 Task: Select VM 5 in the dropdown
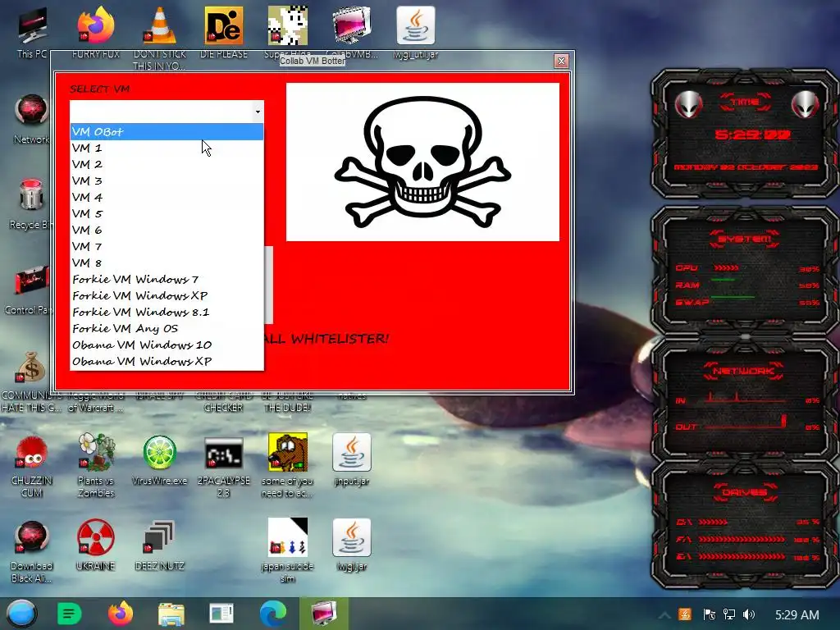pos(167,214)
